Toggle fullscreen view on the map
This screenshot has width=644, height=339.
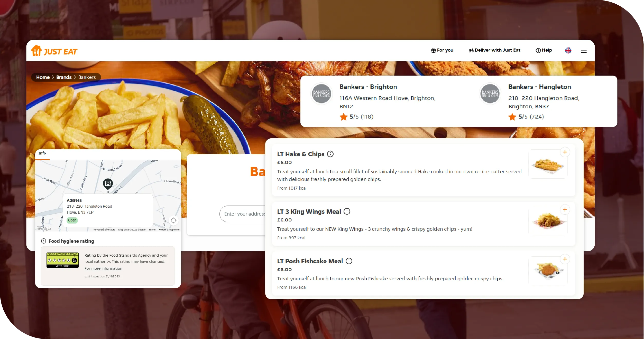[173, 220]
